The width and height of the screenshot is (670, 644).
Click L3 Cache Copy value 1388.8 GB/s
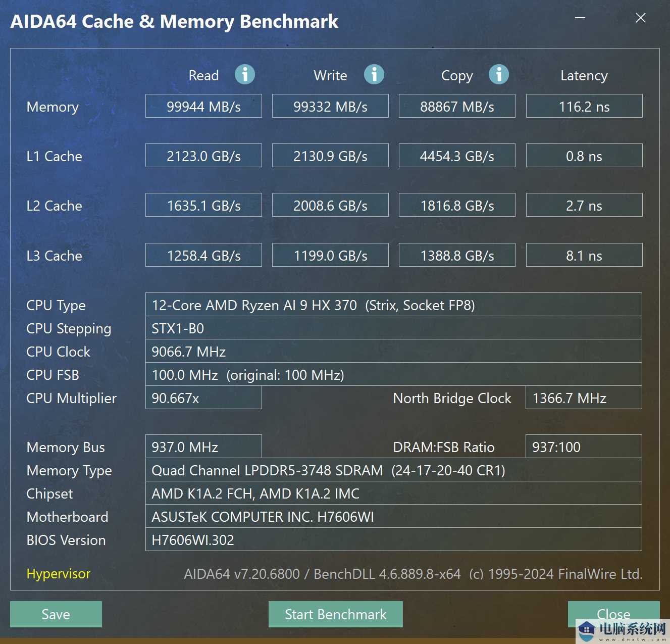457,255
